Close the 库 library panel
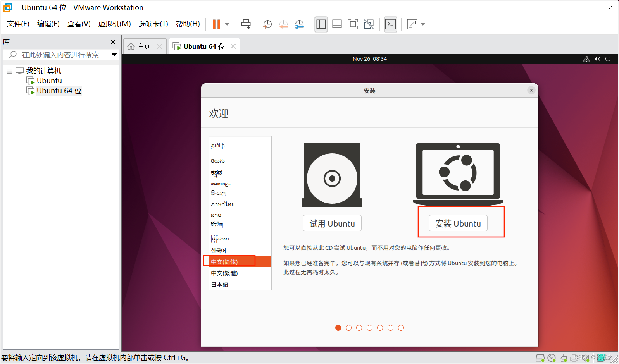The height and width of the screenshot is (364, 619). coord(113,42)
